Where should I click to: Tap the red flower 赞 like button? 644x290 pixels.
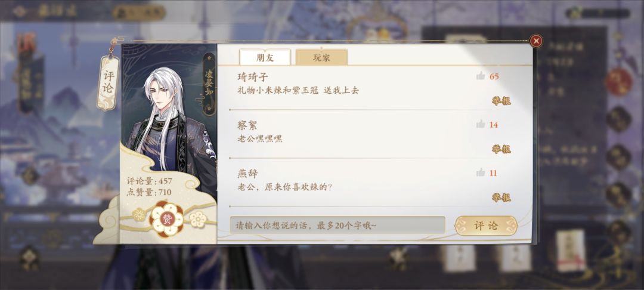167,218
